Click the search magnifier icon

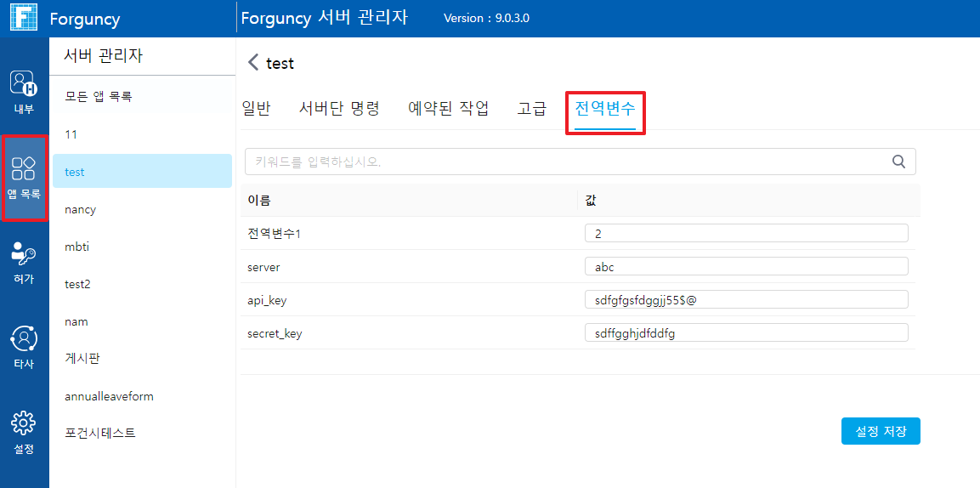pyautogui.click(x=898, y=162)
